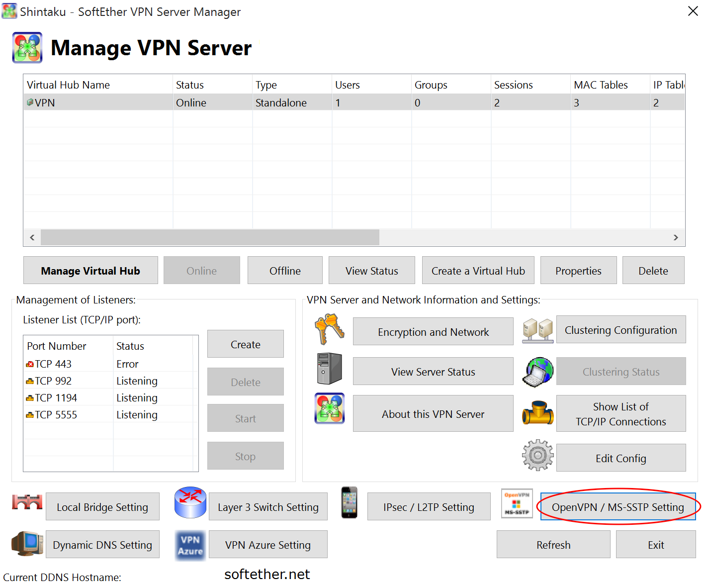The height and width of the screenshot is (588, 708).
Task: Open IPsec / L2TP Setting
Action: pyautogui.click(x=429, y=506)
